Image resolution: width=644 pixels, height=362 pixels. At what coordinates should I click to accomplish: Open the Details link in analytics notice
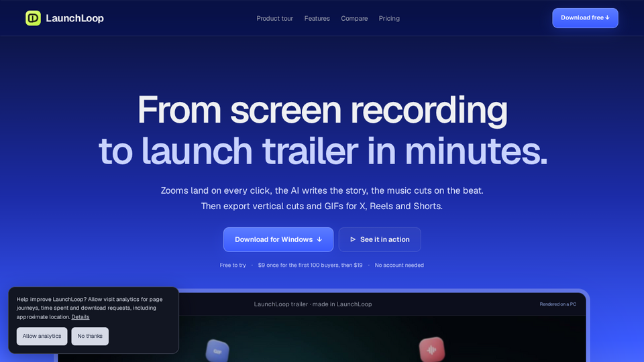click(80, 317)
